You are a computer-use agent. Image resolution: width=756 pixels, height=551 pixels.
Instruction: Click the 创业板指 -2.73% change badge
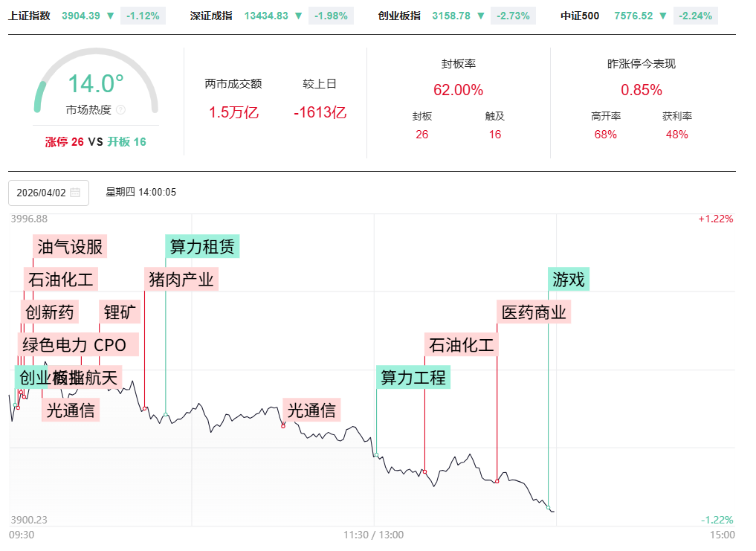pyautogui.click(x=513, y=16)
